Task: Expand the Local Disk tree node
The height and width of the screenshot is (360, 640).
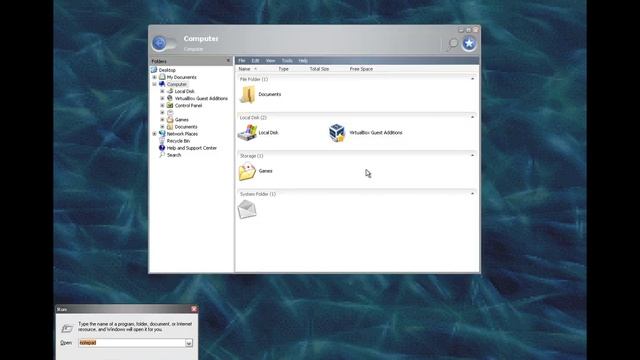Action: [x=162, y=91]
